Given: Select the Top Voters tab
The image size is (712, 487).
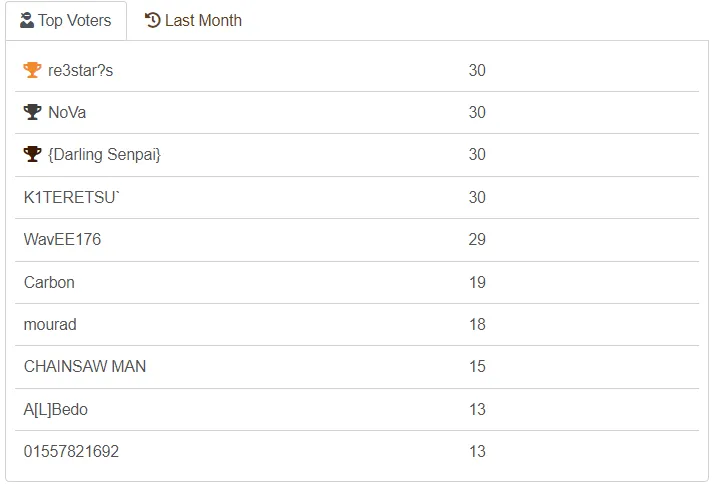Looking at the screenshot, I should point(66,20).
